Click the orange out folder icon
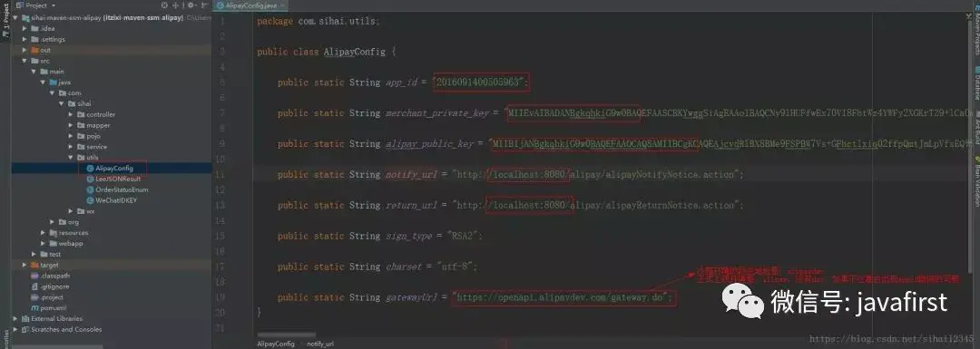980x349 pixels. (35, 50)
